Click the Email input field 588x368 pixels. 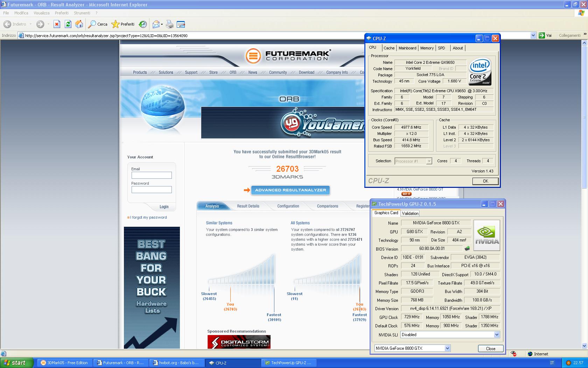point(152,175)
